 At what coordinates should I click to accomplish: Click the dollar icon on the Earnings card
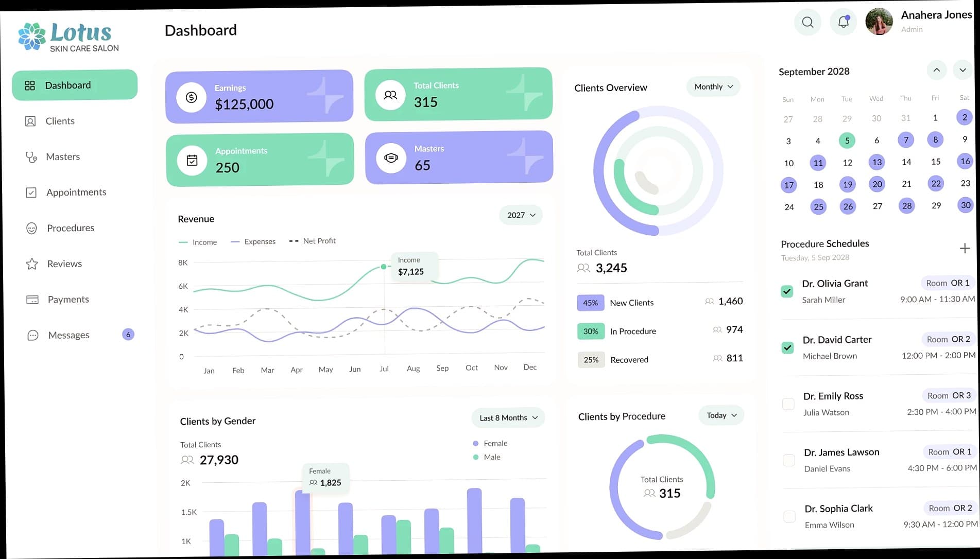click(191, 97)
